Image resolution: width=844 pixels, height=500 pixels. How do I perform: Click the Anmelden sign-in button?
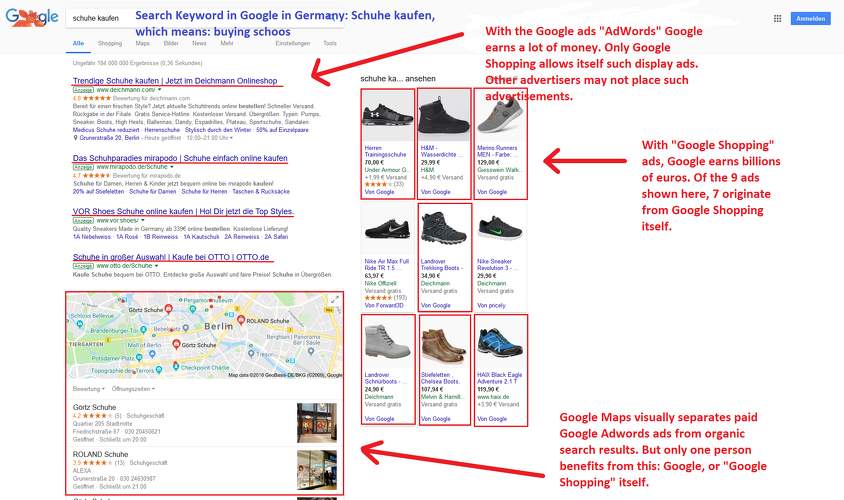click(x=810, y=18)
